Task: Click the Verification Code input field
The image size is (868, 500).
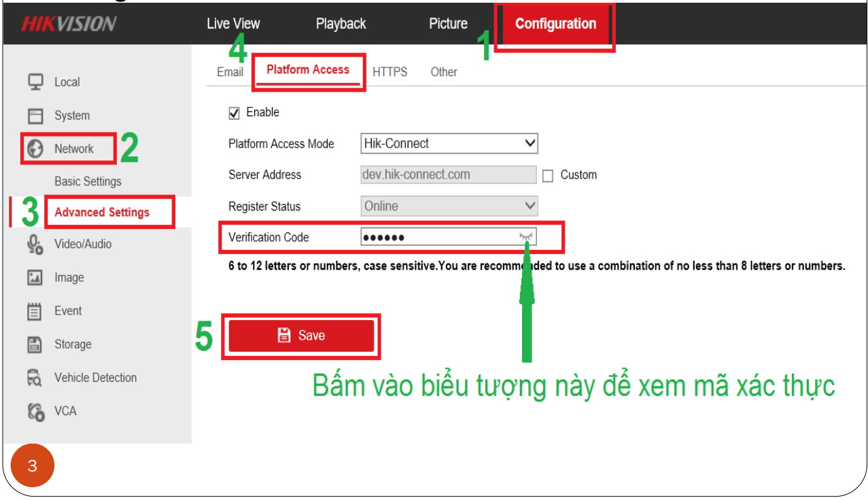Action: pos(449,237)
